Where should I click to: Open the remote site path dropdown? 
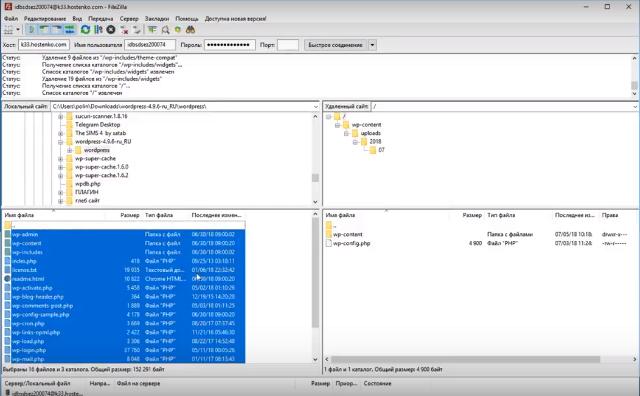pos(636,107)
